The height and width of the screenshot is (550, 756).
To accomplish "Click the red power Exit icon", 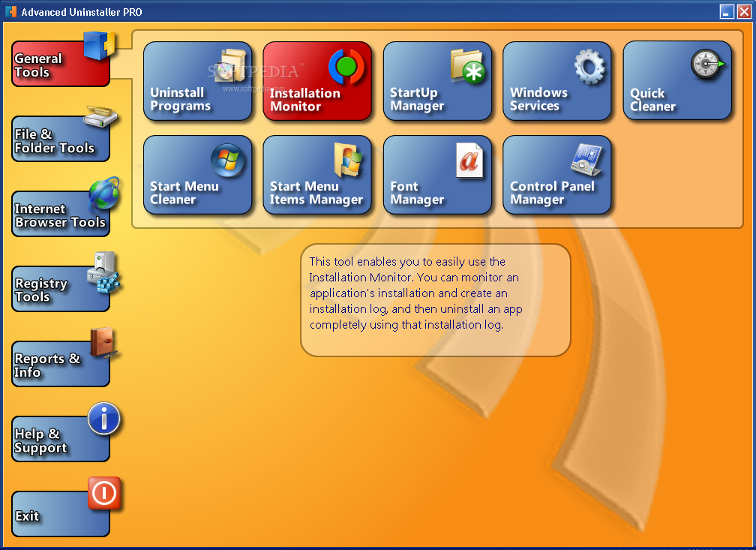I will tap(104, 493).
